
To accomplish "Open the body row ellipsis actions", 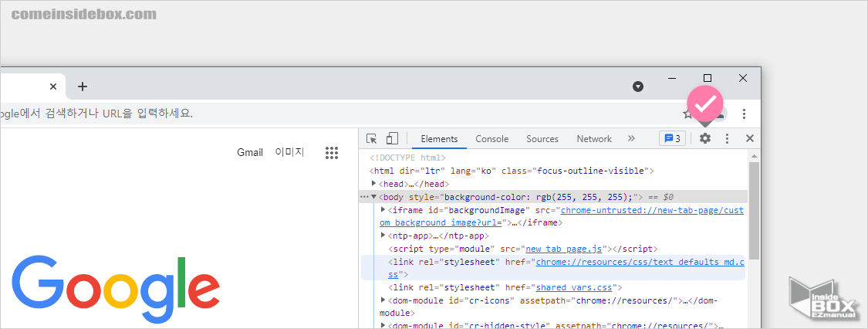I will click(363, 197).
